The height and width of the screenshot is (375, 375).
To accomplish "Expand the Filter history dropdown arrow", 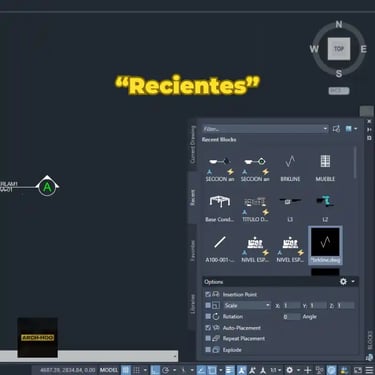I will click(325, 129).
